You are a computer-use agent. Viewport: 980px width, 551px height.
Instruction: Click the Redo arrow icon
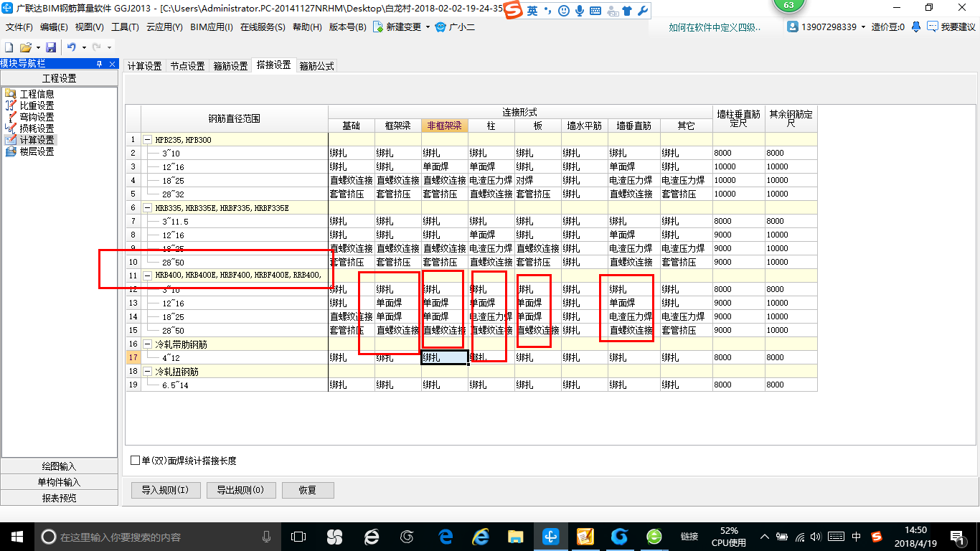(96, 47)
